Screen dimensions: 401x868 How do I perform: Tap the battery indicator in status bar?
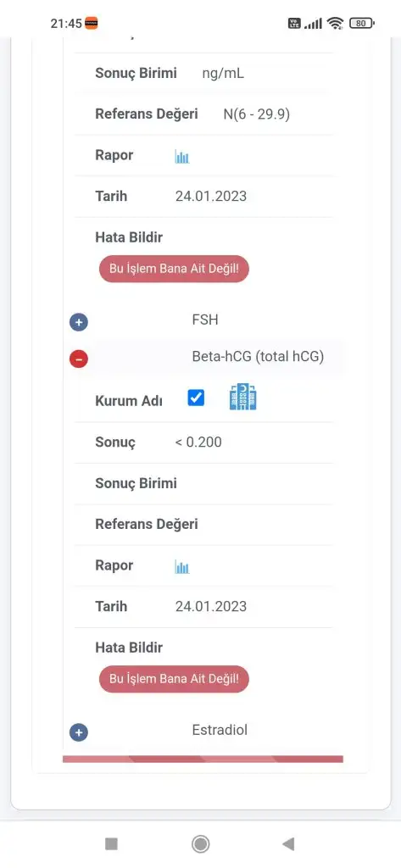362,23
